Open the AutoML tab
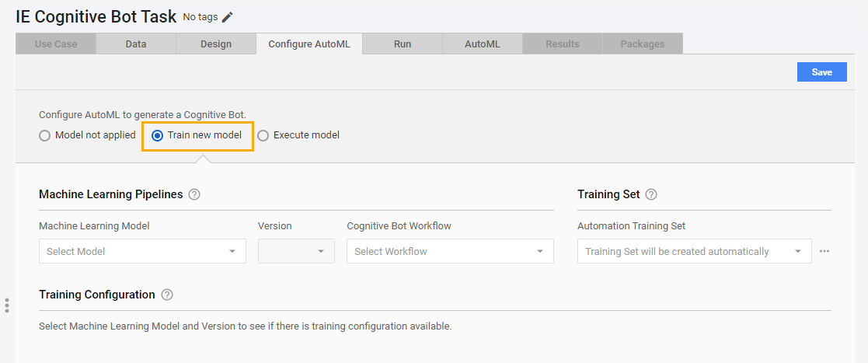Viewport: 868px width, 363px height. tap(482, 44)
